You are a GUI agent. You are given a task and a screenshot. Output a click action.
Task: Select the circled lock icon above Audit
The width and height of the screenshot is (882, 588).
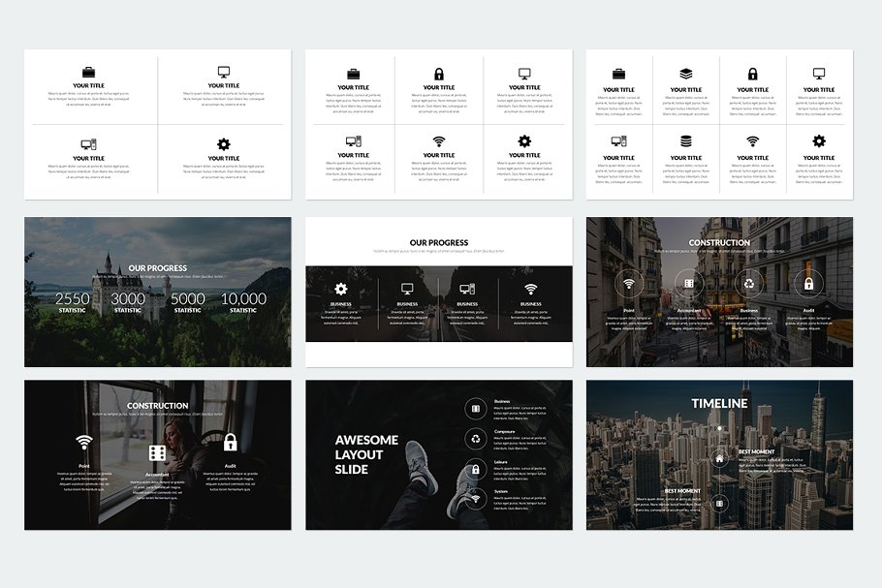[x=808, y=284]
